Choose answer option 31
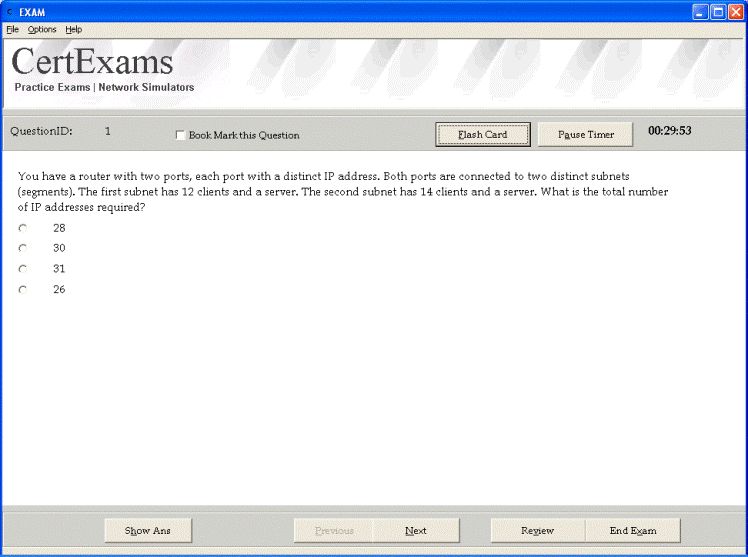748x557 pixels. [x=23, y=268]
